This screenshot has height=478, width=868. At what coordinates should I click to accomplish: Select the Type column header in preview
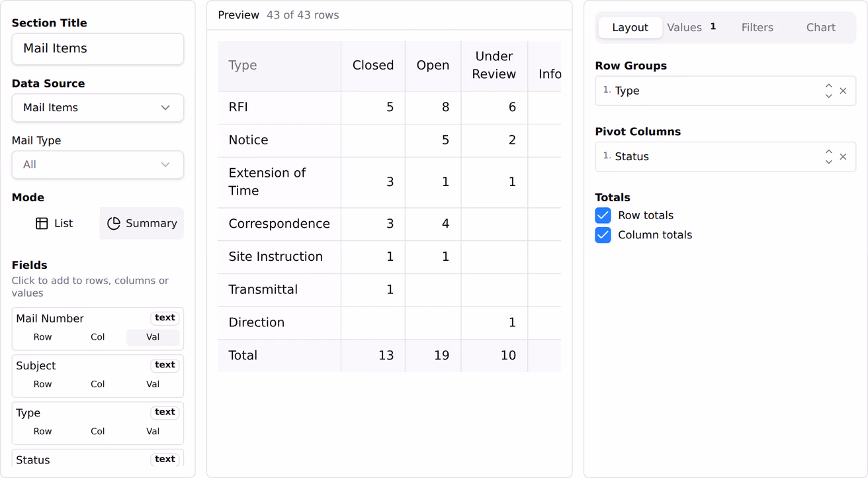(279, 66)
